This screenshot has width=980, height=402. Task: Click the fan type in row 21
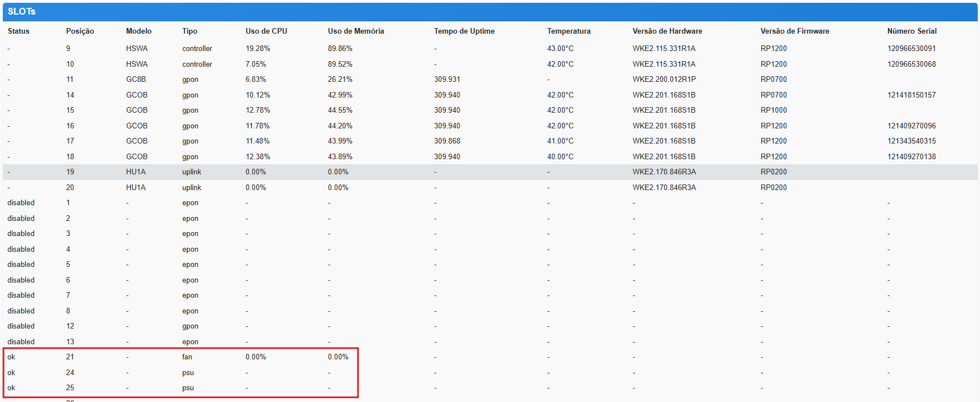point(187,357)
